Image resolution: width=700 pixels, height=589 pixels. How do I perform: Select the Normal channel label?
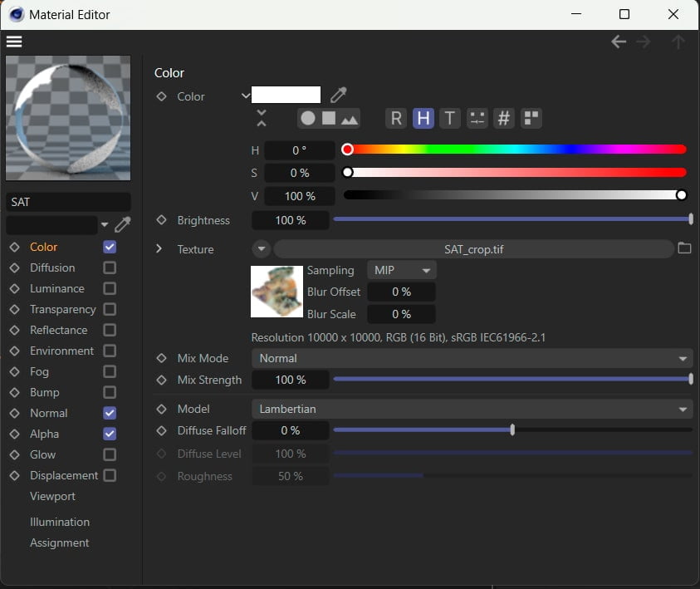(49, 413)
